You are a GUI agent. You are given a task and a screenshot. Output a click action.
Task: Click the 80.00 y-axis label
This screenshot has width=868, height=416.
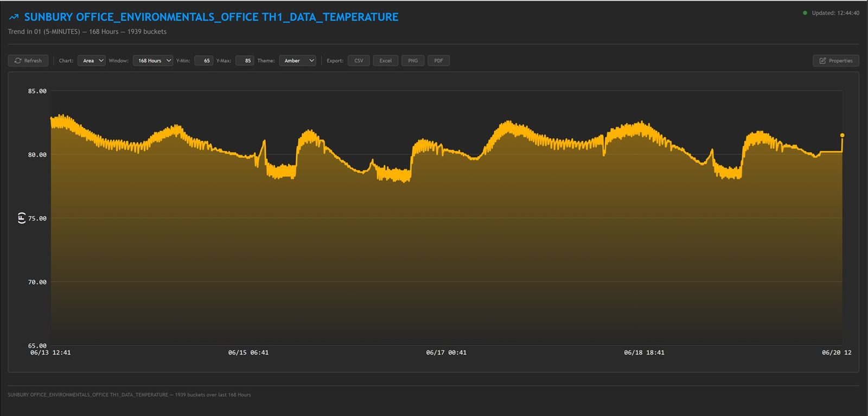[37, 155]
